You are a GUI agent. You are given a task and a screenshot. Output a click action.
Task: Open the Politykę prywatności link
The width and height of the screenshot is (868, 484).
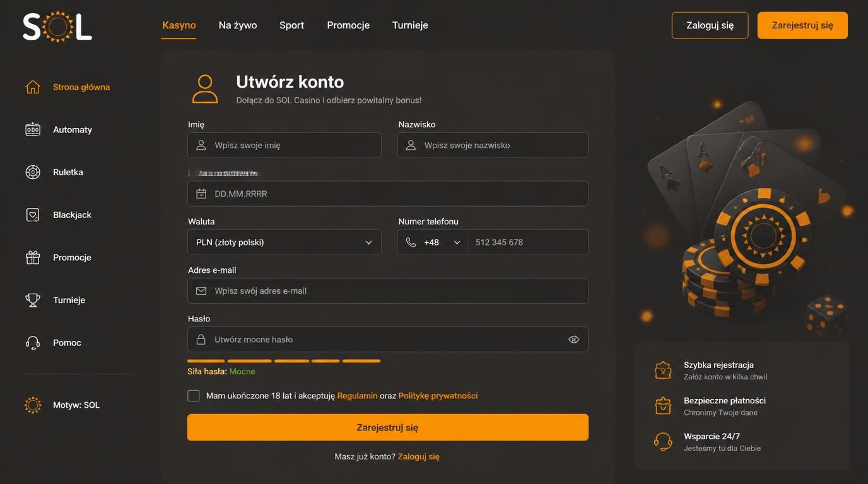438,396
